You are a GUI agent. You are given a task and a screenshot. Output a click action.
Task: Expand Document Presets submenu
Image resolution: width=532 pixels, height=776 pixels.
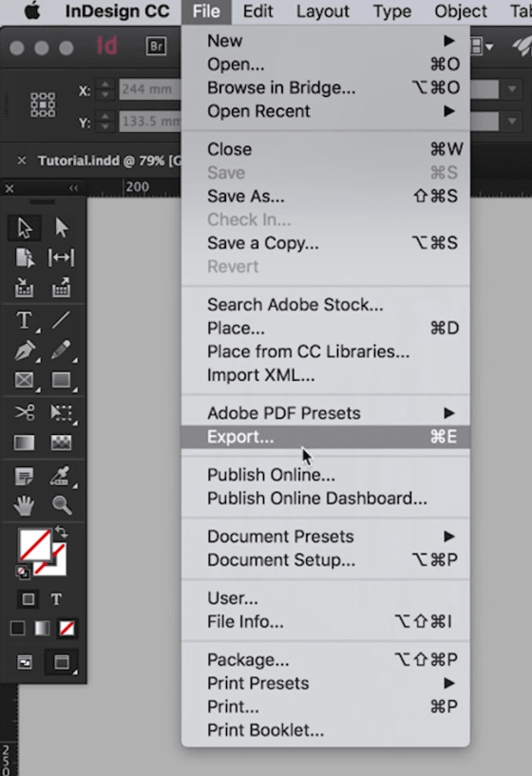[325, 537]
